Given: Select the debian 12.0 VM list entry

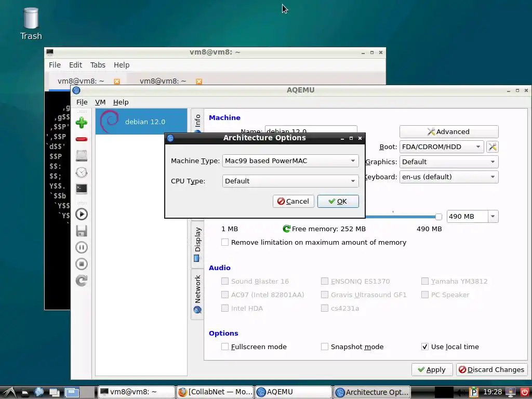Looking at the screenshot, I should click(141, 122).
